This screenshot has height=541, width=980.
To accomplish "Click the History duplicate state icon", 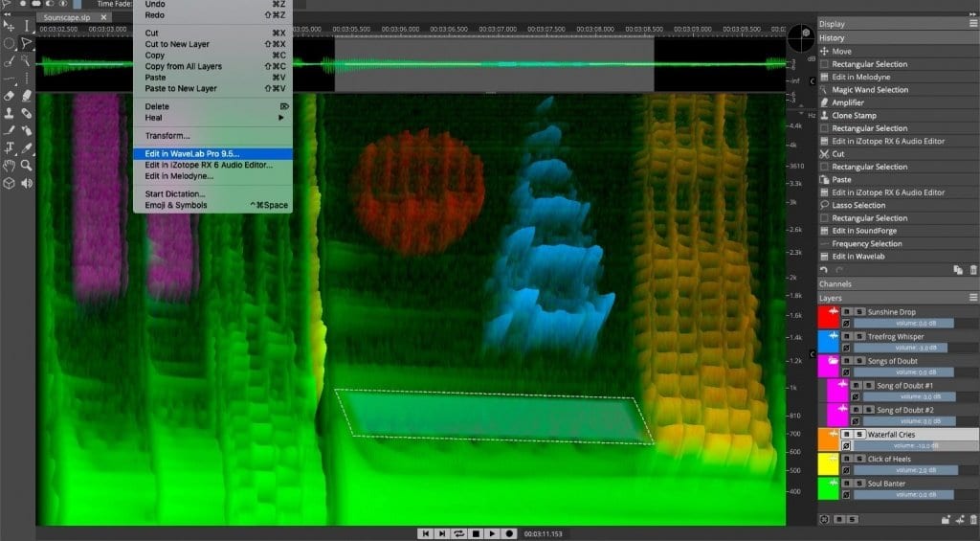I will [958, 270].
